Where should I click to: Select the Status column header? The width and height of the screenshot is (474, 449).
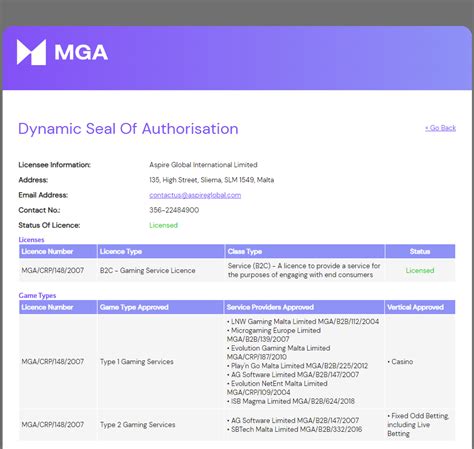[x=420, y=251]
